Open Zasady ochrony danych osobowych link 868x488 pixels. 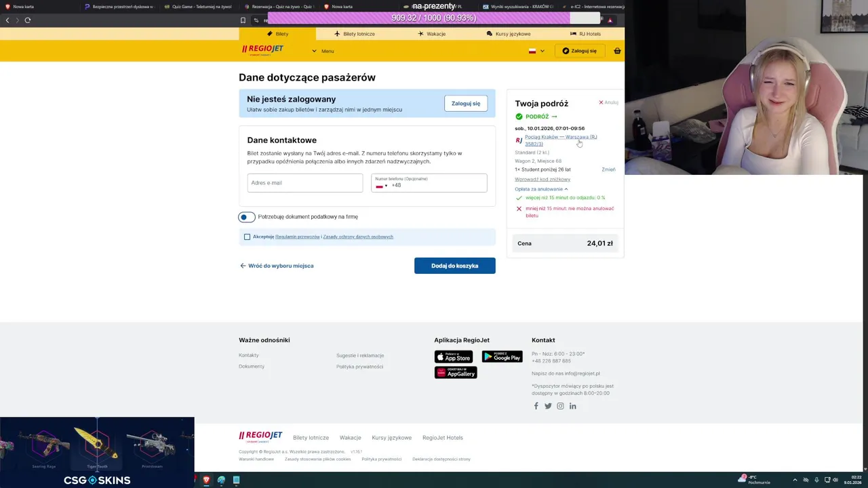coord(358,237)
